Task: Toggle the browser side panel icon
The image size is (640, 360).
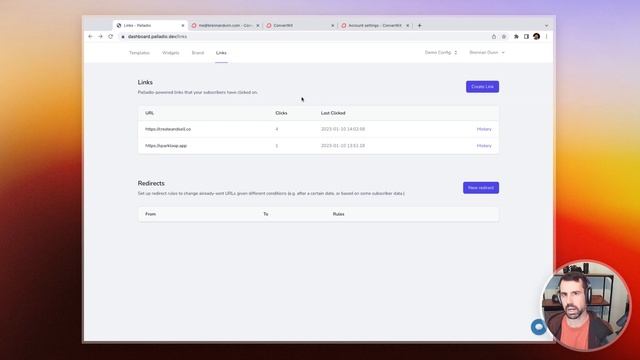Action: point(526,37)
